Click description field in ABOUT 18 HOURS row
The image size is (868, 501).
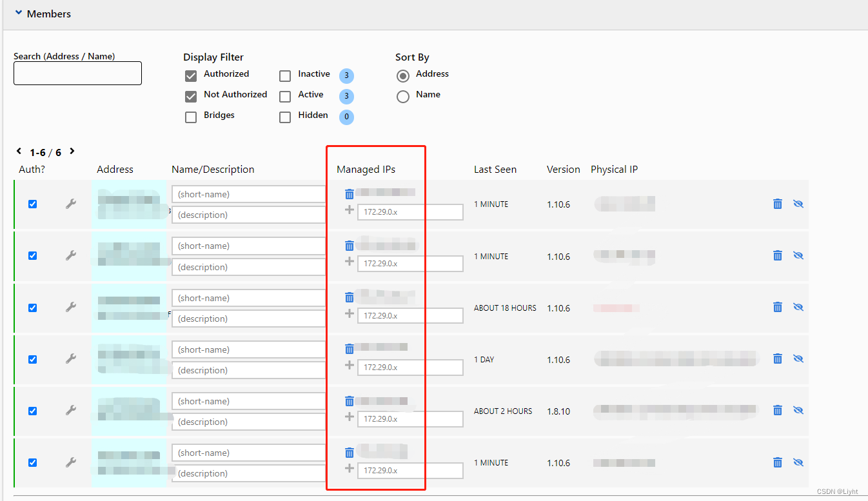coord(249,319)
